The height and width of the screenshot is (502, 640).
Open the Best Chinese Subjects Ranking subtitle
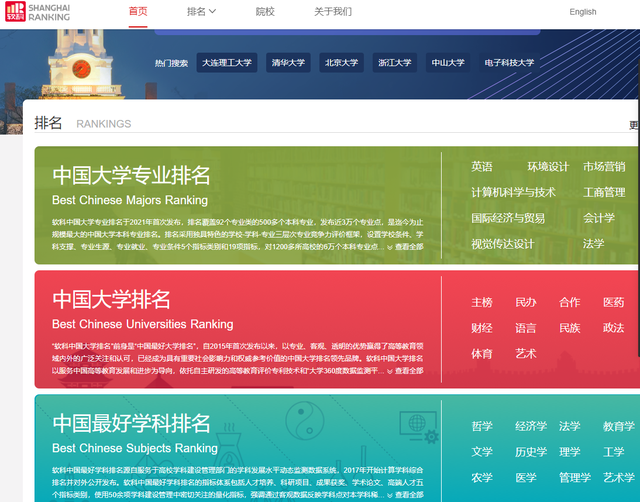coord(135,448)
